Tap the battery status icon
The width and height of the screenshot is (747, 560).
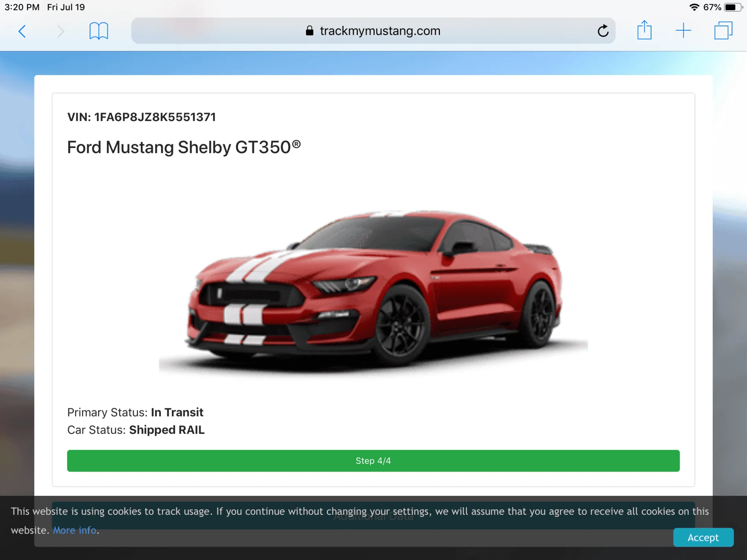(733, 7)
